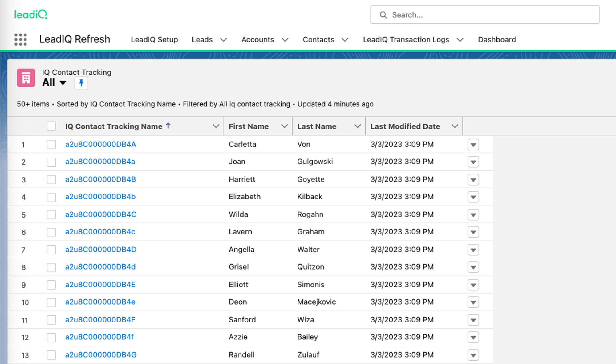Pin this list view
616x364 pixels.
pyautogui.click(x=81, y=83)
